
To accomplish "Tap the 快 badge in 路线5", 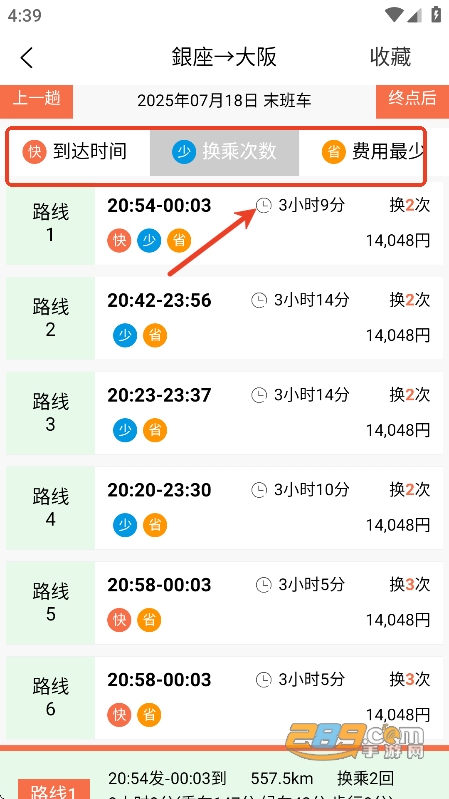I will 119,620.
